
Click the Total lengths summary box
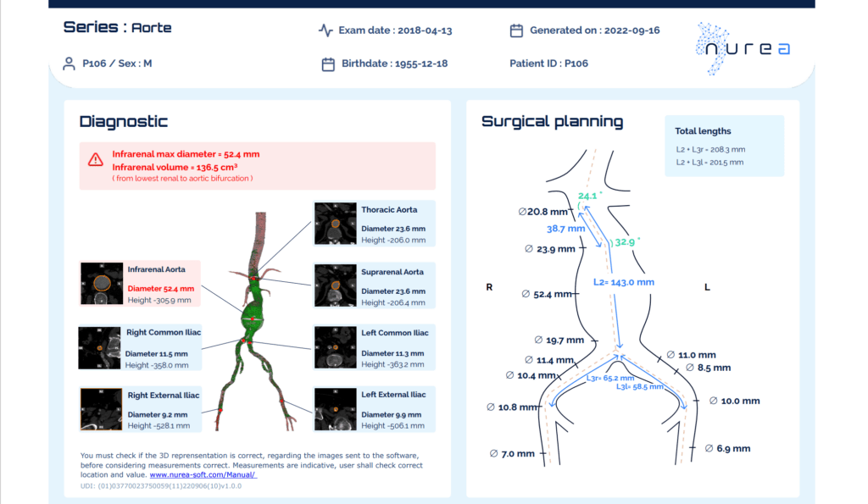724,146
